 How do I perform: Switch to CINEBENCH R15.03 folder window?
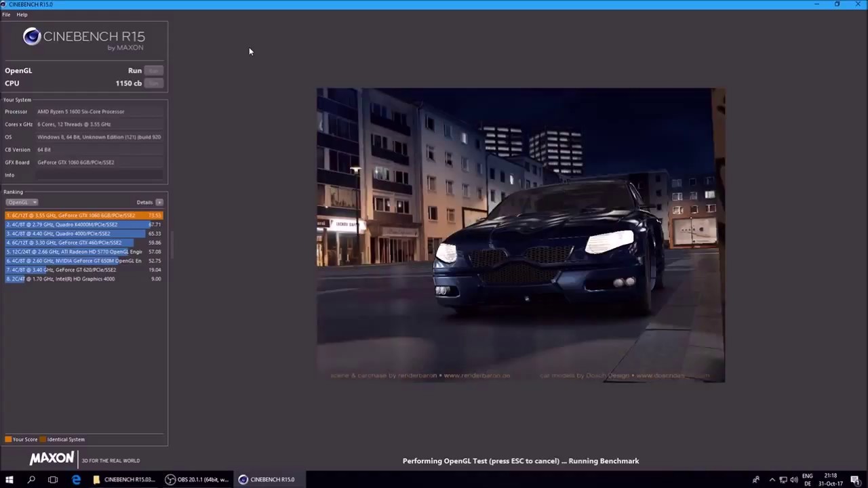tap(124, 479)
